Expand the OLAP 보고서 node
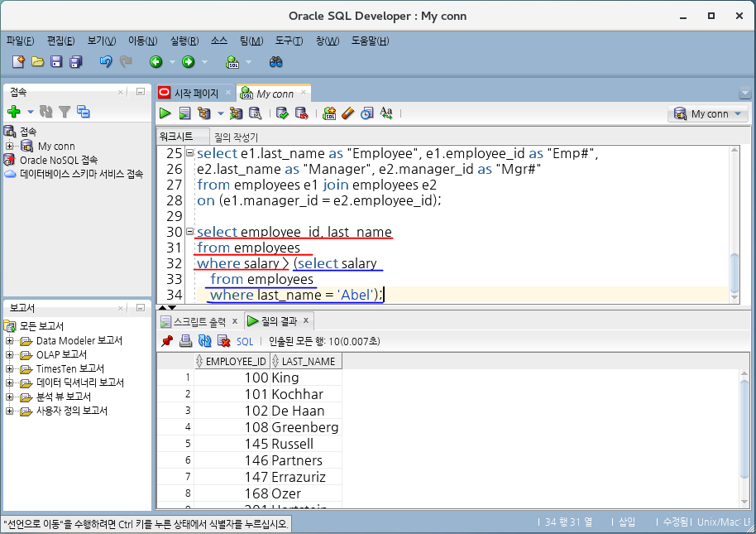 [9, 354]
